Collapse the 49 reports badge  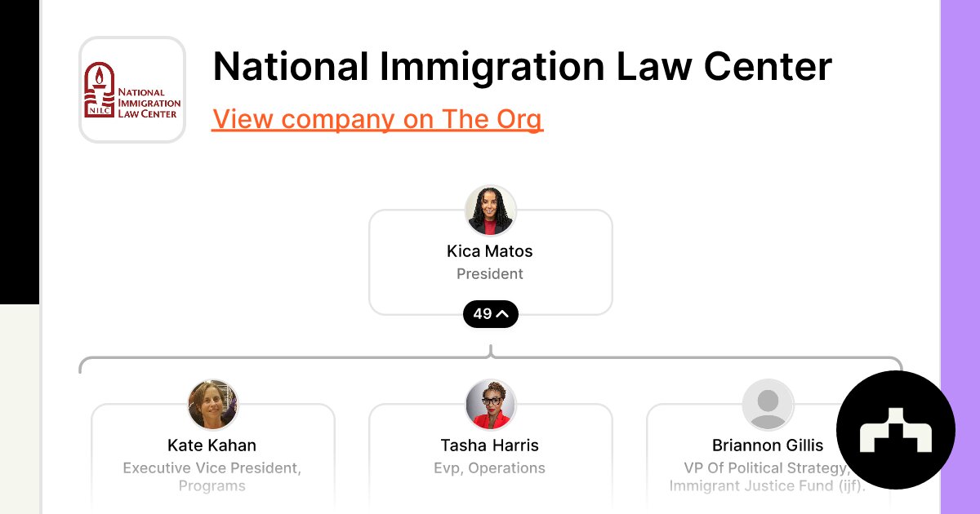(x=491, y=314)
